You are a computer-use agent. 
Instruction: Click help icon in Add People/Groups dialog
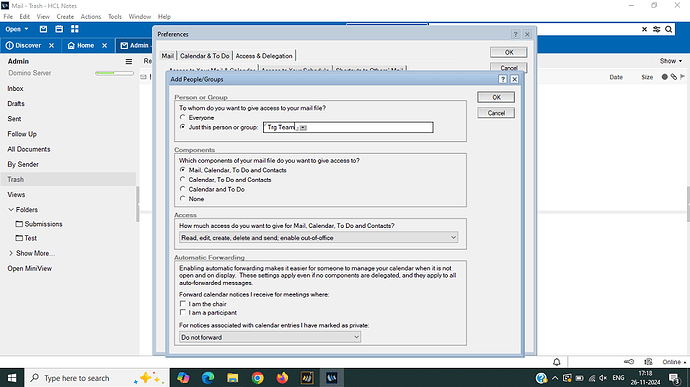tap(503, 79)
